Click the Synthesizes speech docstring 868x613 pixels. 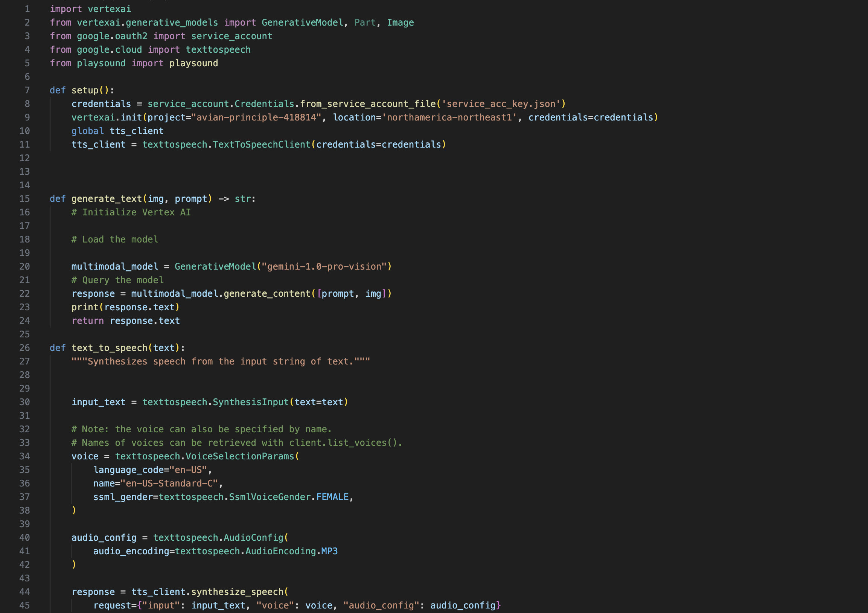click(221, 361)
